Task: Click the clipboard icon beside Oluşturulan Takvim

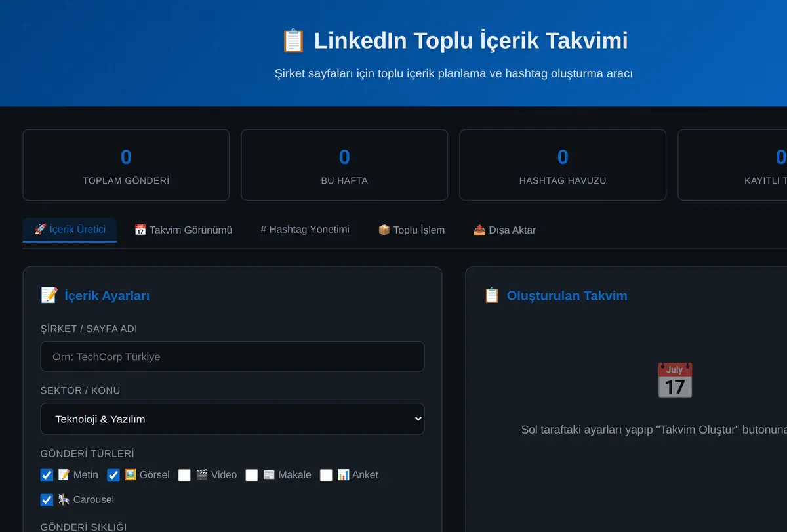Action: (492, 295)
